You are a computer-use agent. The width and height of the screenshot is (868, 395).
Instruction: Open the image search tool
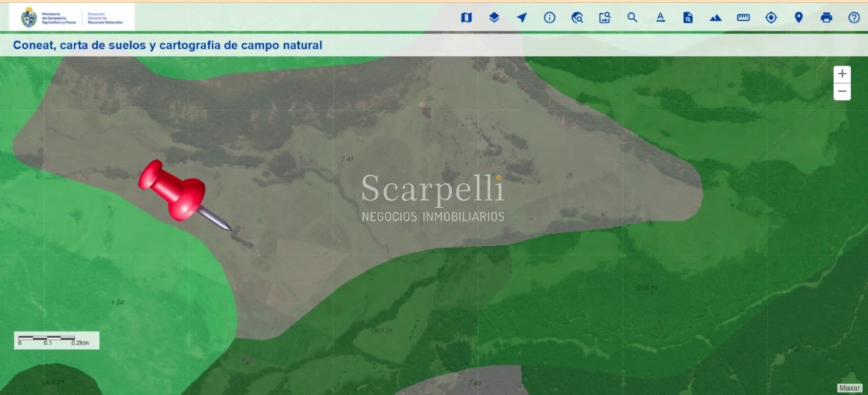605,17
